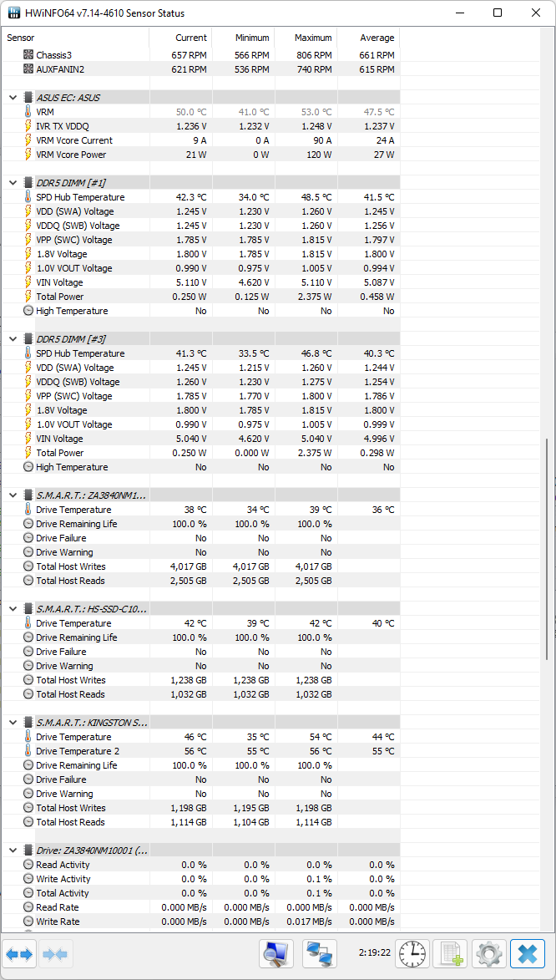Select the VRM Vcore Current row label
The image size is (556, 980).
coord(74,140)
